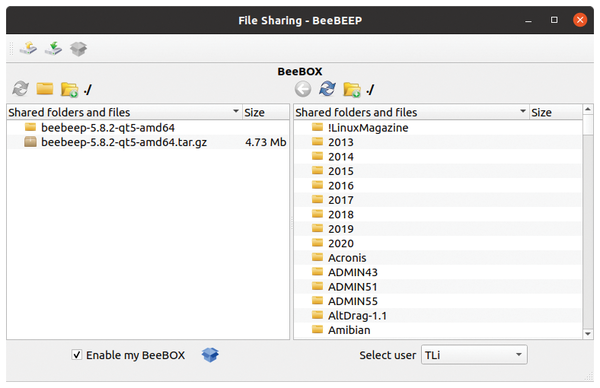Image resolution: width=600 pixels, height=388 pixels.
Task: Click folder icon next to !LinuxMagazine
Action: click(317, 127)
